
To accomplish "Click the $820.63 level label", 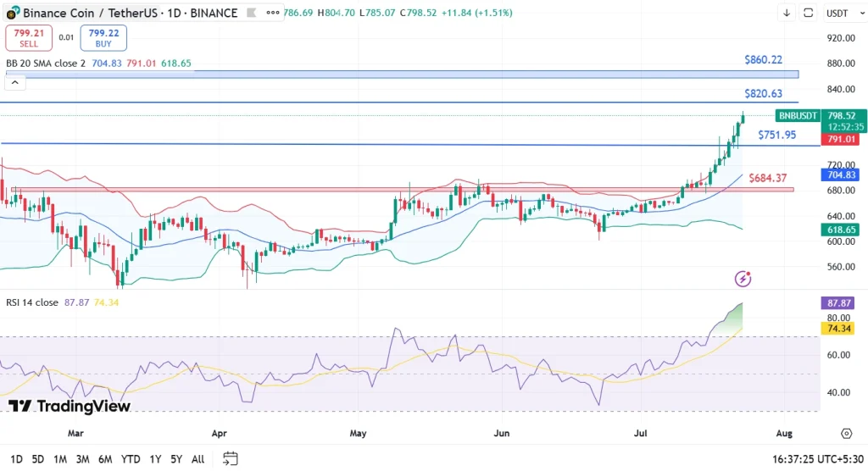I will pyautogui.click(x=764, y=93).
